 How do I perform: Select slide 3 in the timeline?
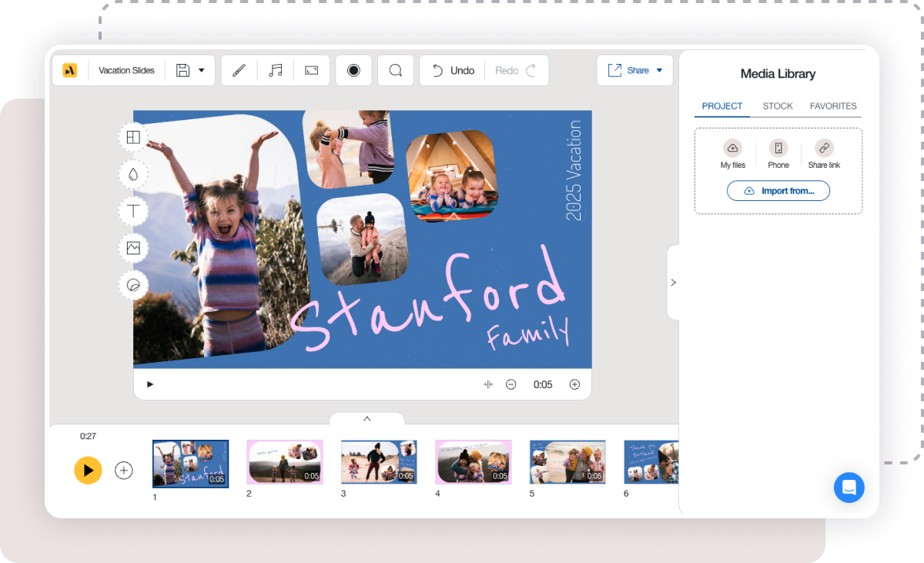coord(379,462)
